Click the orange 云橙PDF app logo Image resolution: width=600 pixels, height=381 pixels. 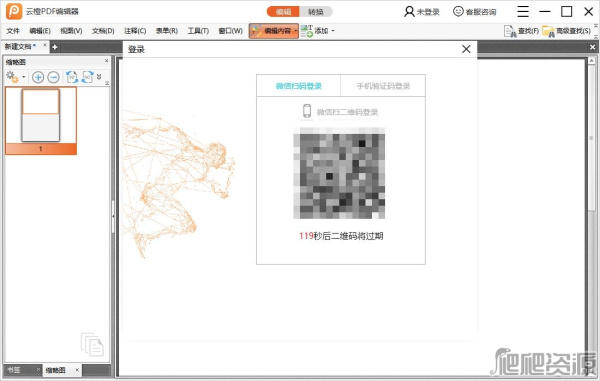click(x=14, y=11)
